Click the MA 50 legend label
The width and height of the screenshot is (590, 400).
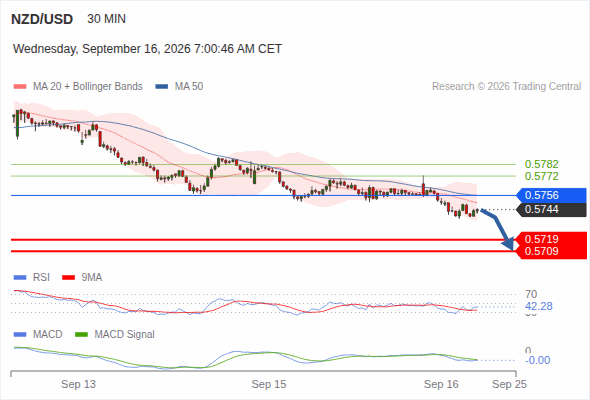tap(189, 87)
